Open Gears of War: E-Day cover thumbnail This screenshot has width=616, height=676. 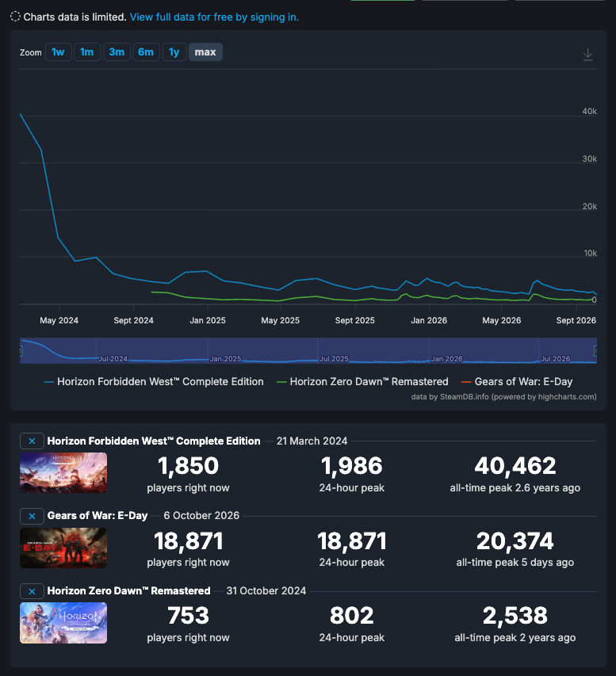click(63, 548)
